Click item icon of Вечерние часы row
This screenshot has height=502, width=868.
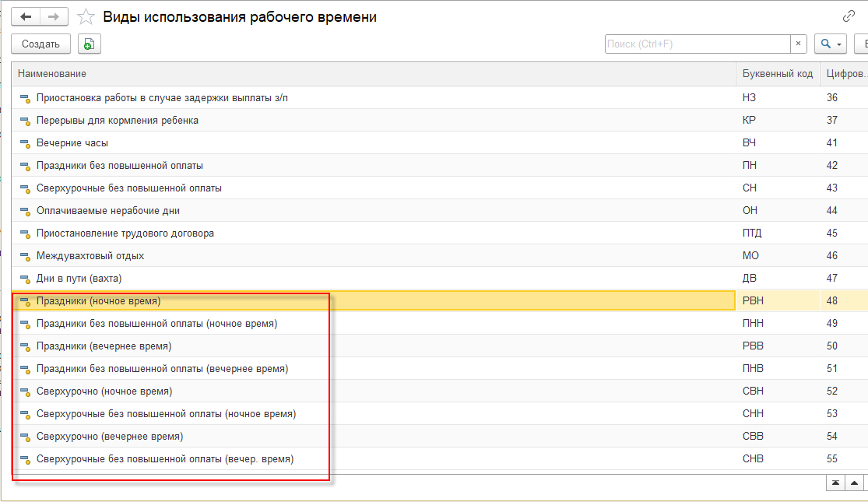pos(25,143)
